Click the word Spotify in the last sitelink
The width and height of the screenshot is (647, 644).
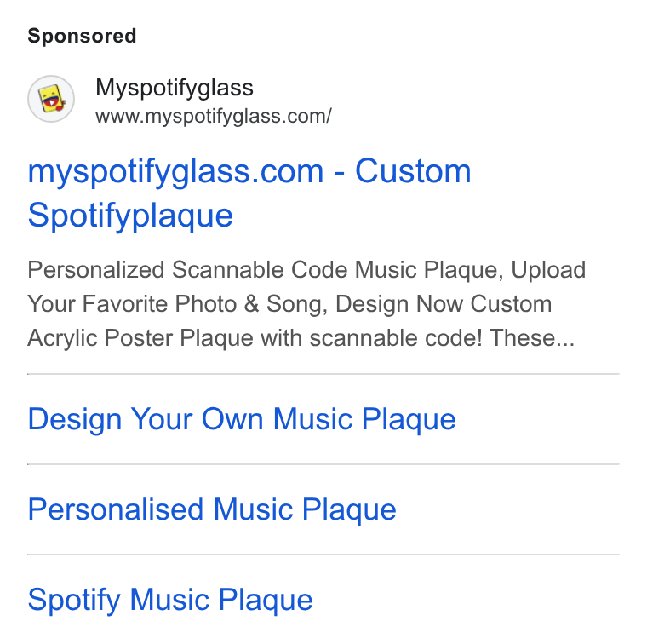[x=74, y=600]
